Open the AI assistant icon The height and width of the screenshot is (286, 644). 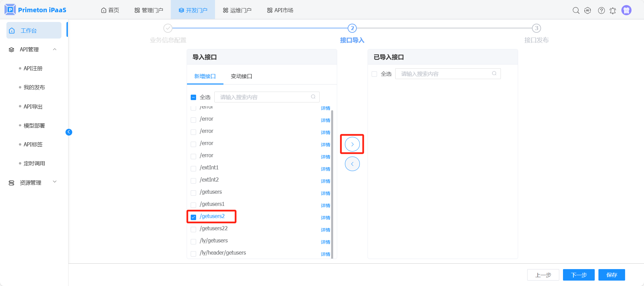tap(588, 10)
